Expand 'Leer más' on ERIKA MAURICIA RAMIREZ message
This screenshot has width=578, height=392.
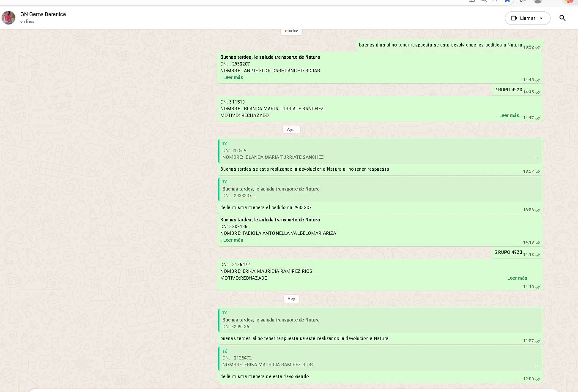click(517, 278)
